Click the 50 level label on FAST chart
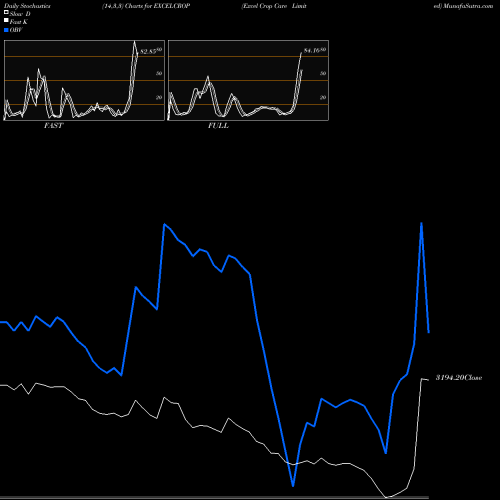Image resolution: width=500 pixels, height=500 pixels. [159, 73]
